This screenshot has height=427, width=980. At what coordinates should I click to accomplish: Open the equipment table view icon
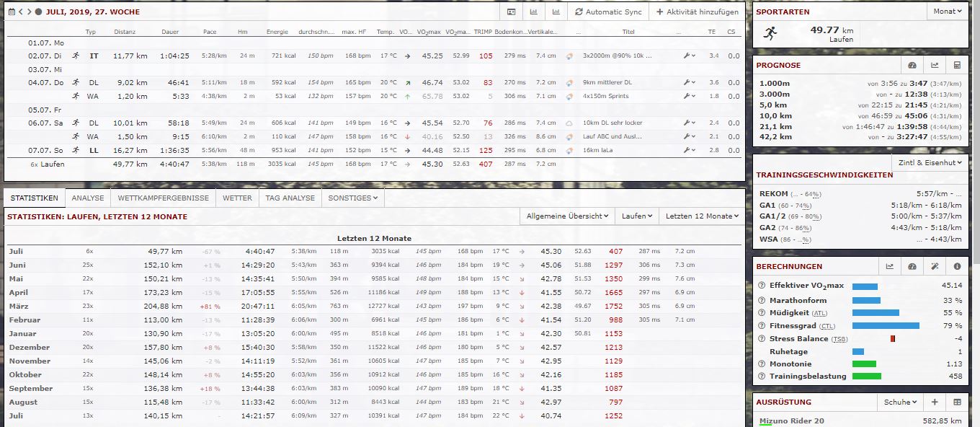point(957,402)
